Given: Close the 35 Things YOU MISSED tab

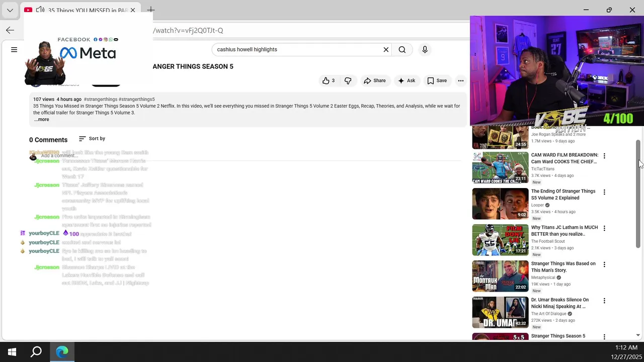Looking at the screenshot, I should pyautogui.click(x=133, y=10).
